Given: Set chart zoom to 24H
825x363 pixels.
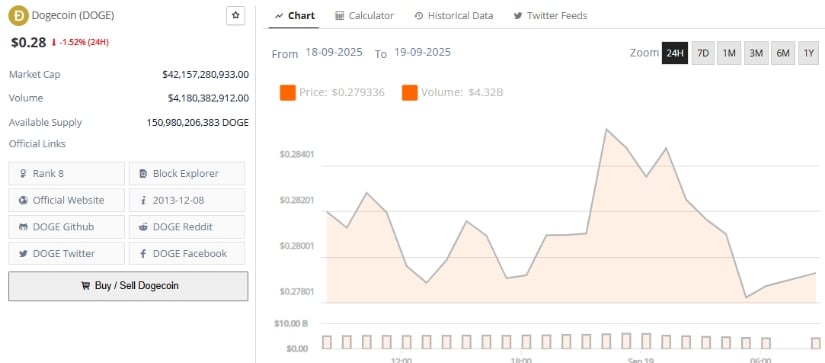Looking at the screenshot, I should coord(675,53).
